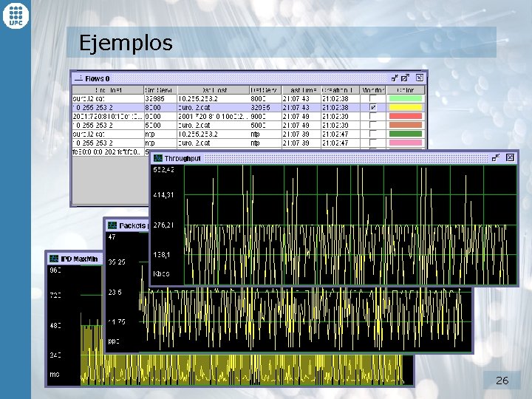
Task: Sort by Last time column header
Action: point(301,90)
